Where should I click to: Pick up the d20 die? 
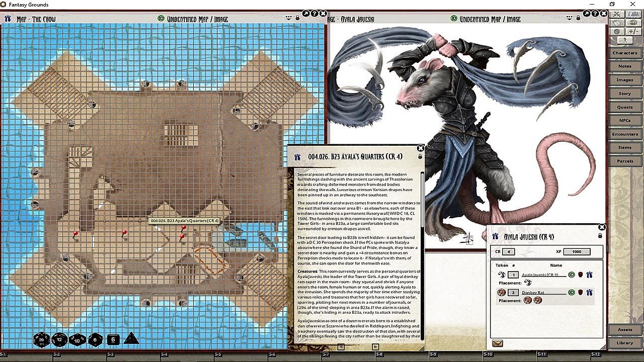tap(41, 340)
